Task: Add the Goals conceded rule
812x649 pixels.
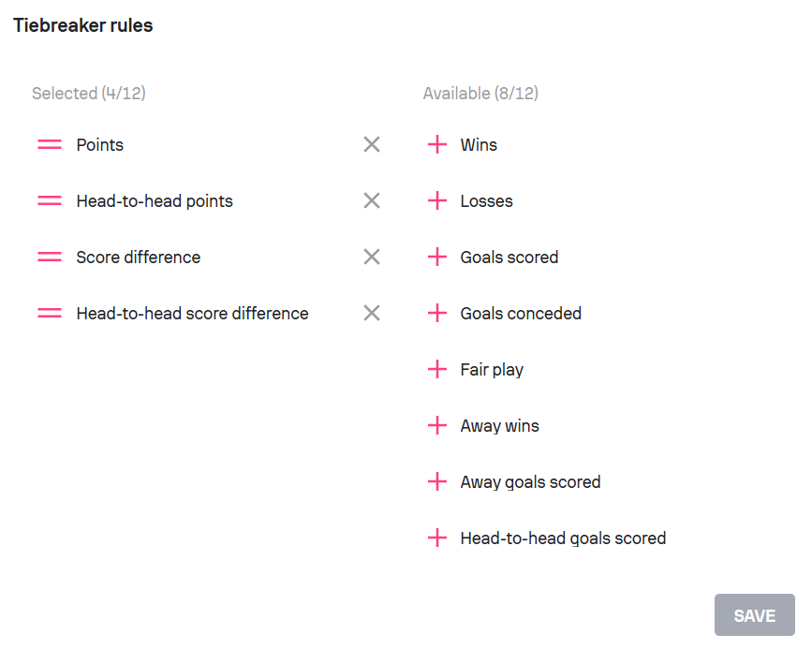Action: point(437,313)
